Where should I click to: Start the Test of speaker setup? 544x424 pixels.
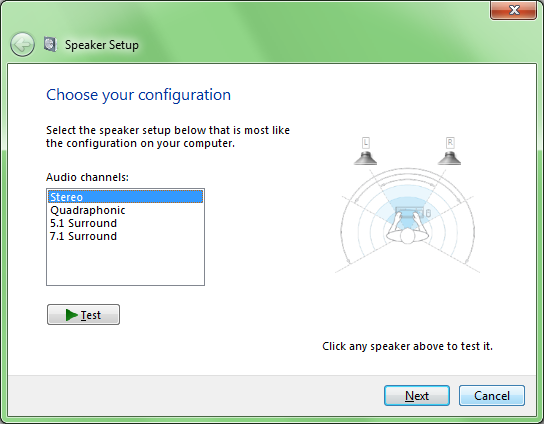(x=83, y=315)
